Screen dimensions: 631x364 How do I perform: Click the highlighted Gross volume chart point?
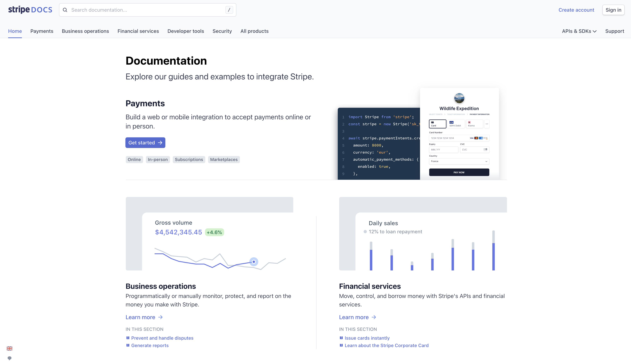(x=254, y=262)
